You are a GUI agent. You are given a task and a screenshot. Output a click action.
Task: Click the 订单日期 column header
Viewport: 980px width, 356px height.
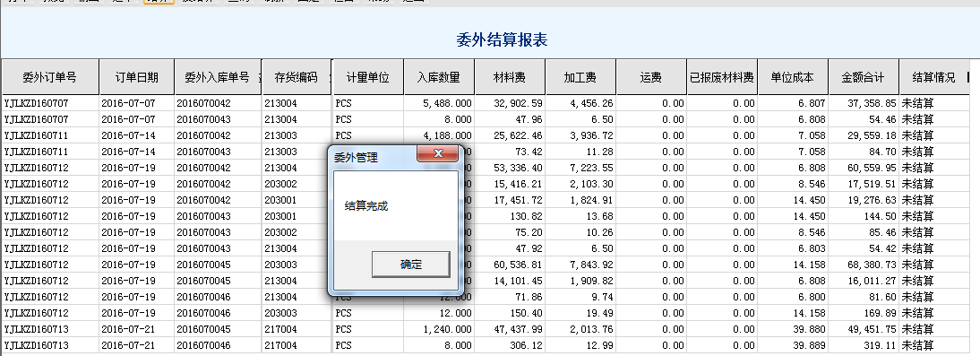point(137,78)
